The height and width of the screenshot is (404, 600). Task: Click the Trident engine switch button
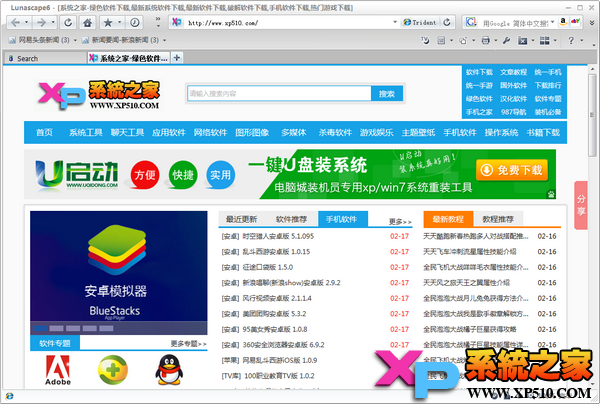pos(420,23)
